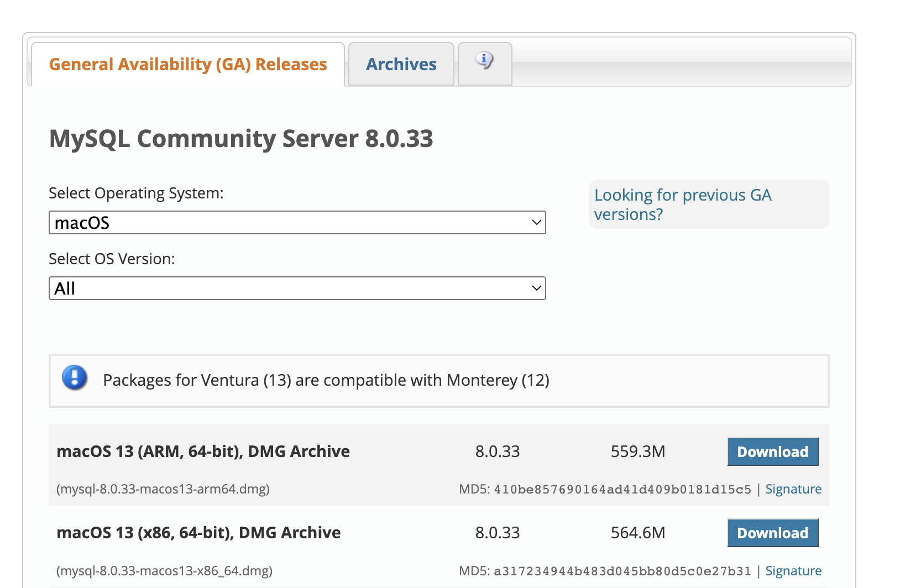Download macOS 13 ARM DMG Archive
This screenshot has height=588, width=900.
coord(773,452)
